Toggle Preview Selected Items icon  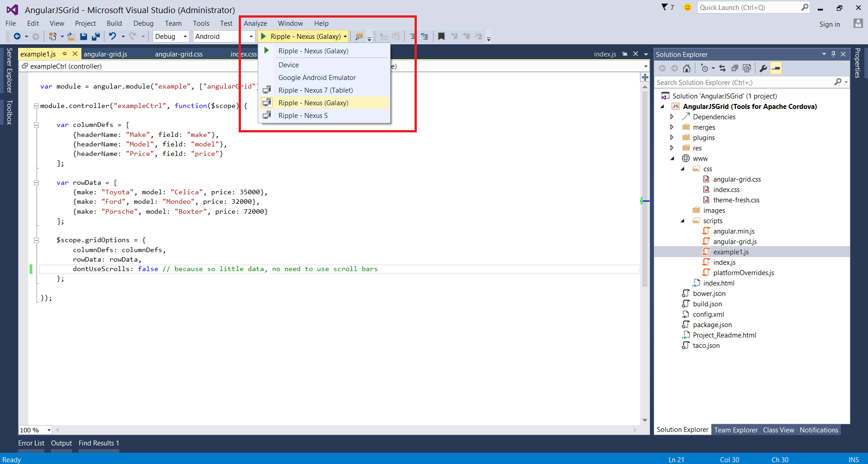point(776,68)
